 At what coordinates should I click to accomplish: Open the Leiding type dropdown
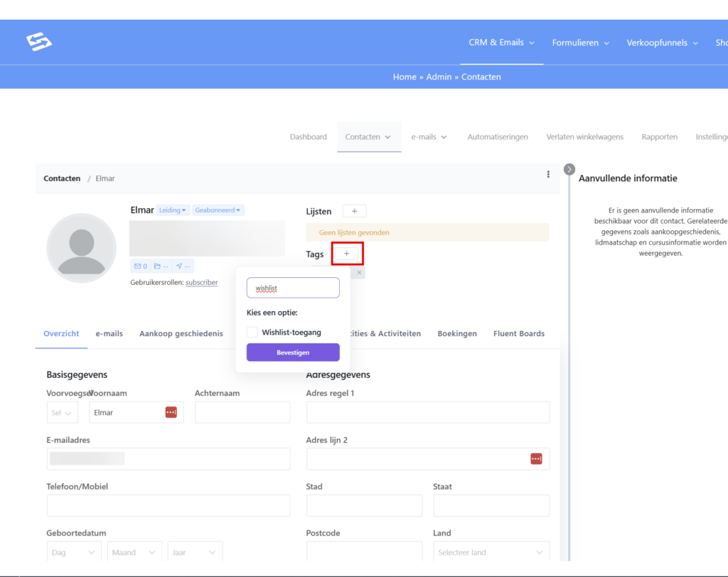tap(173, 210)
